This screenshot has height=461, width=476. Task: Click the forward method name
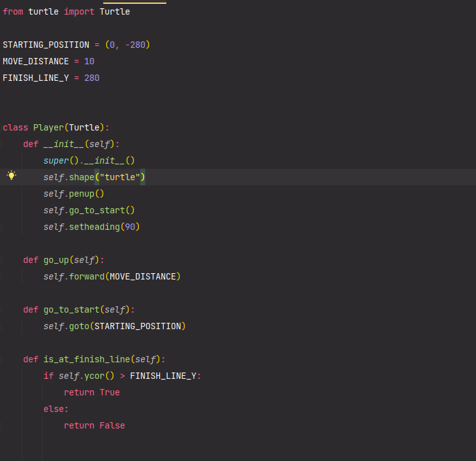pyautogui.click(x=87, y=276)
